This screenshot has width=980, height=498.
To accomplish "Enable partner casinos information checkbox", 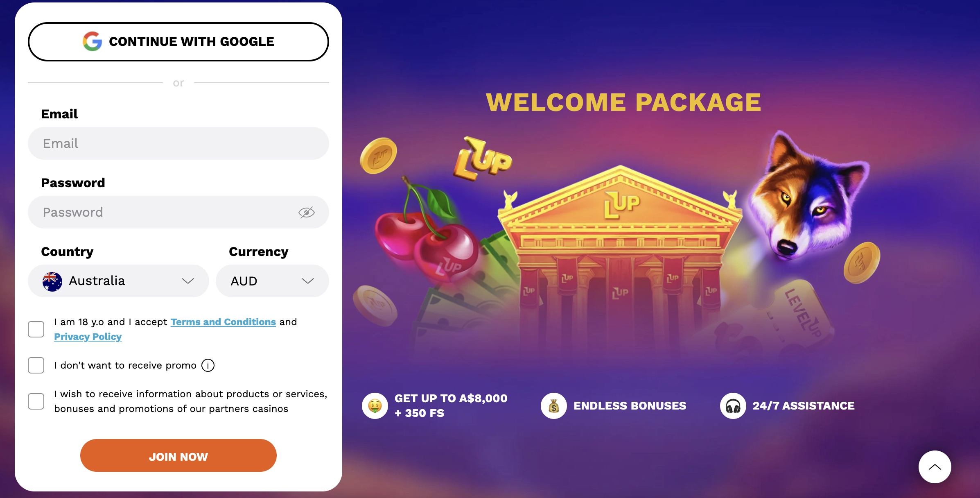I will point(36,401).
